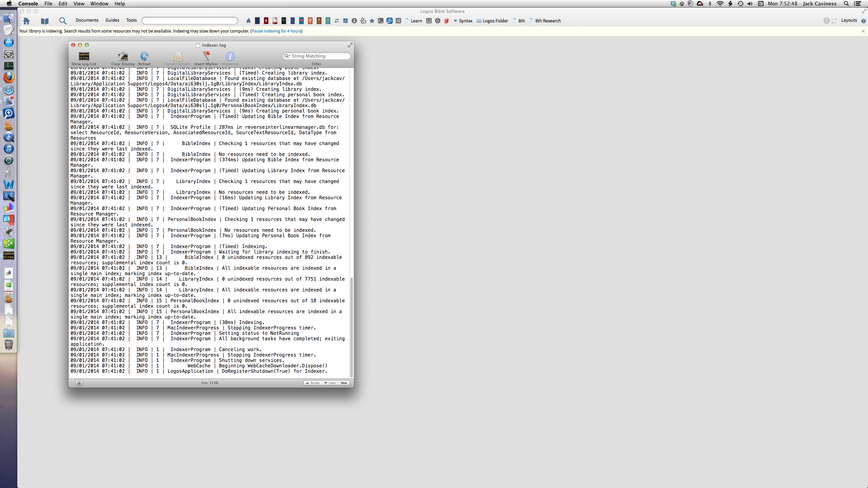Click the Console log vertical scrollbar

[351, 325]
